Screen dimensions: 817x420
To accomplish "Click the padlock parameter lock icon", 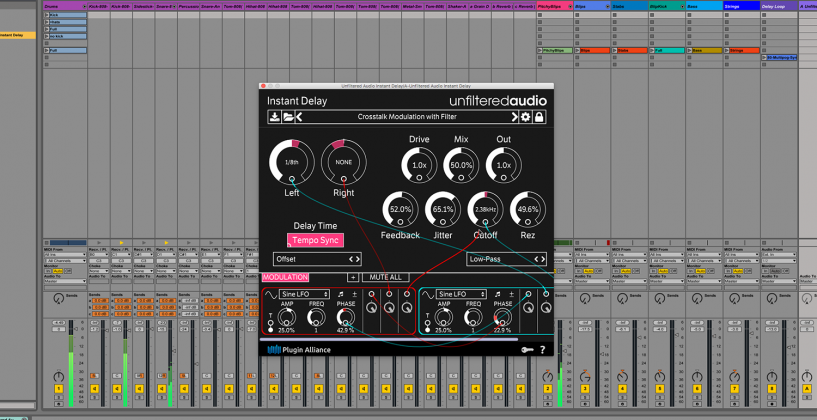I will (539, 117).
